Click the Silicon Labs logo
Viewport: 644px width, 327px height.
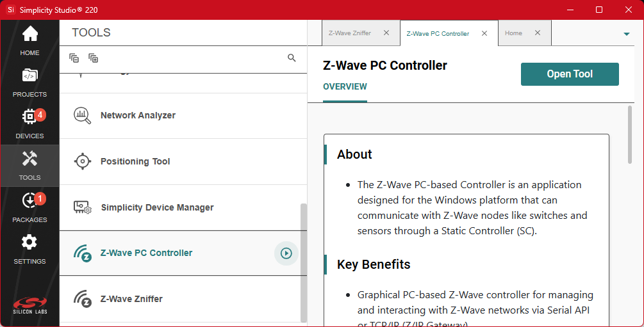(30, 306)
